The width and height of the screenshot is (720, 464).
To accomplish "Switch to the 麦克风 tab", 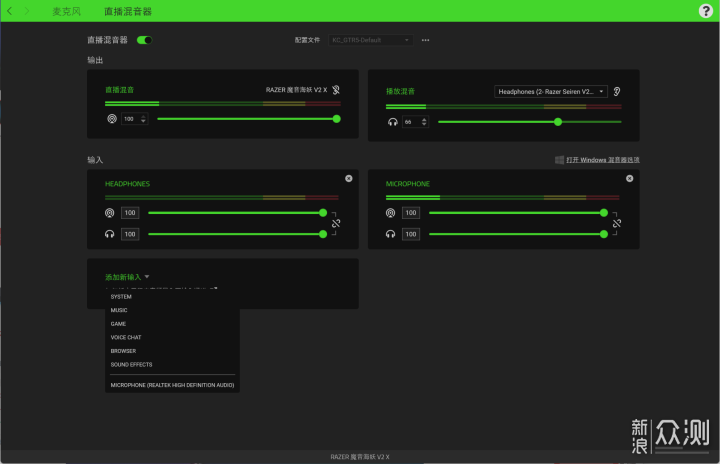I will [x=67, y=11].
